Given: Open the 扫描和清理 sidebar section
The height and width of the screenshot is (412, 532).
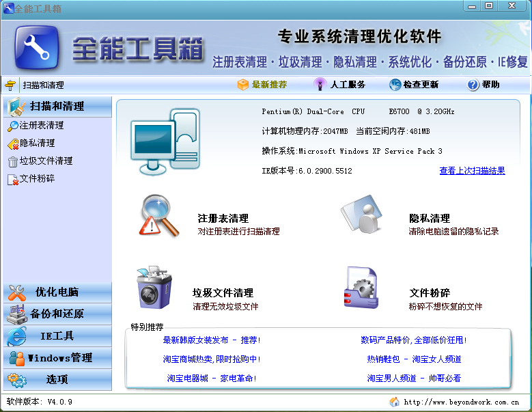Looking at the screenshot, I should 57,107.
